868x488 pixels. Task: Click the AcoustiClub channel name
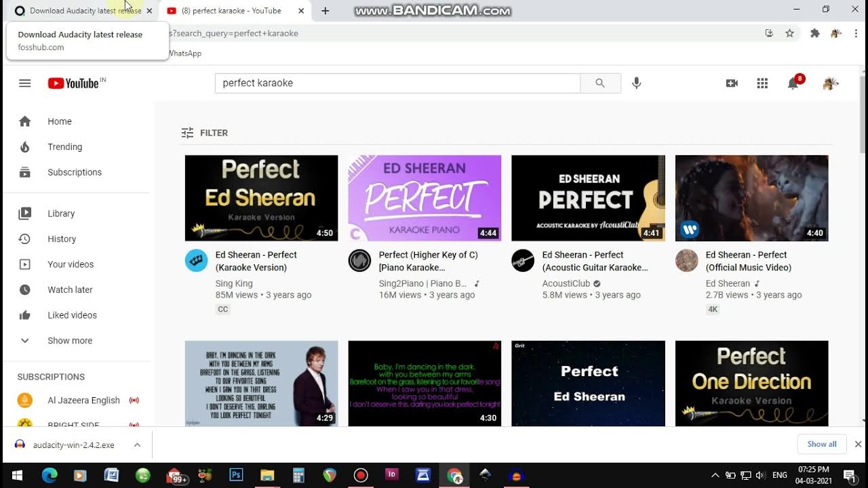point(566,283)
